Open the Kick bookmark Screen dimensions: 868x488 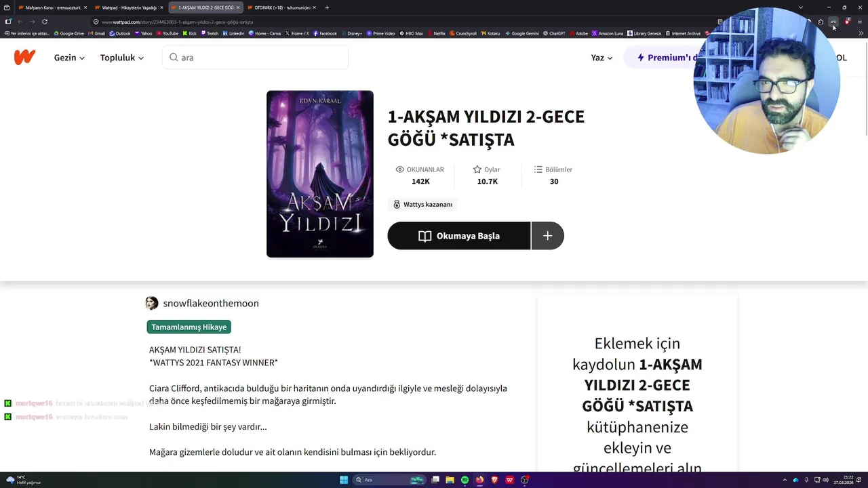[190, 33]
